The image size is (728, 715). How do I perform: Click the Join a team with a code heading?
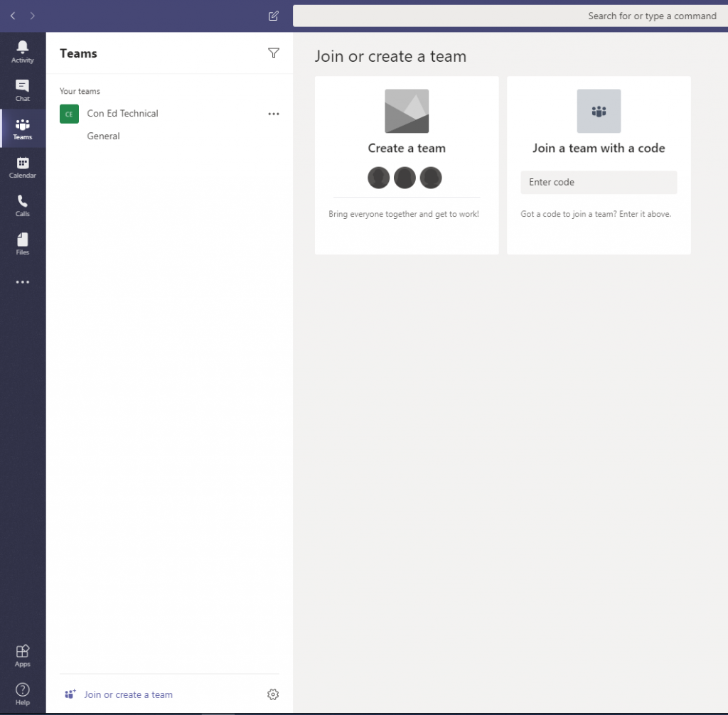(x=599, y=148)
